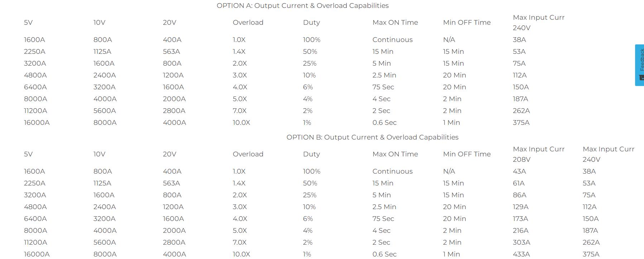Click the 433A value in 208V column

pos(521,254)
